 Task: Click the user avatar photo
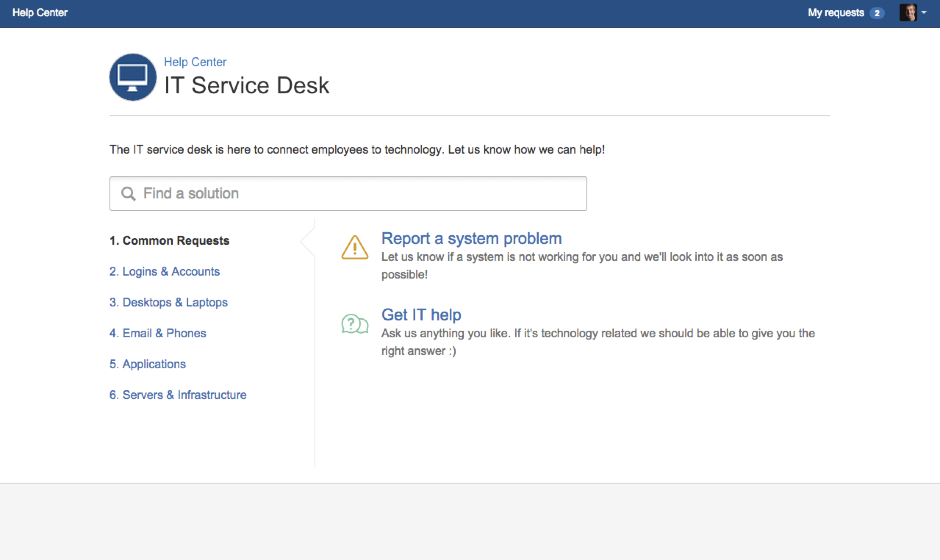coord(908,13)
